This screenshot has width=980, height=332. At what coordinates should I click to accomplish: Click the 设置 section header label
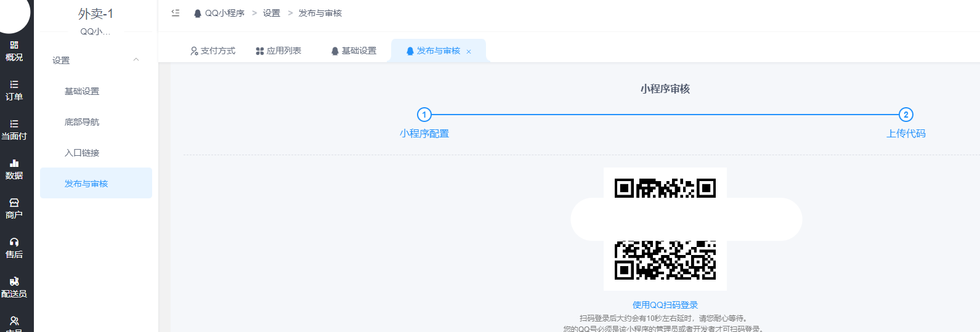tap(61, 60)
